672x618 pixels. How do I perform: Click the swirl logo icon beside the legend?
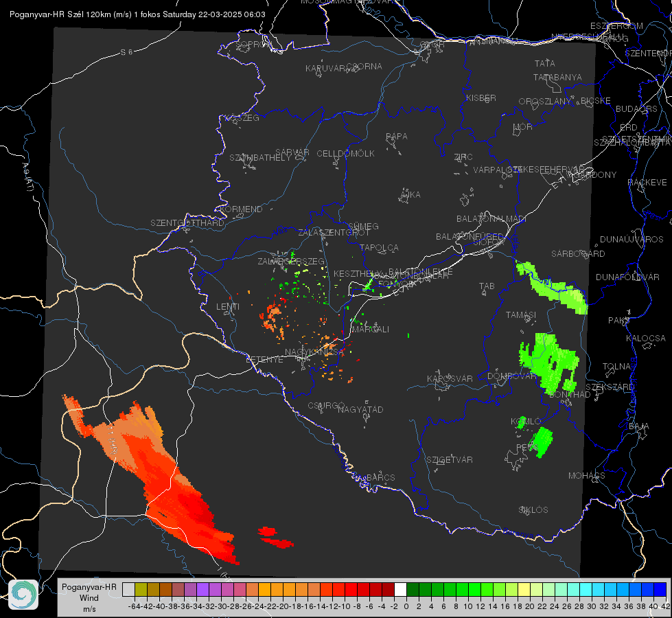coord(23,595)
